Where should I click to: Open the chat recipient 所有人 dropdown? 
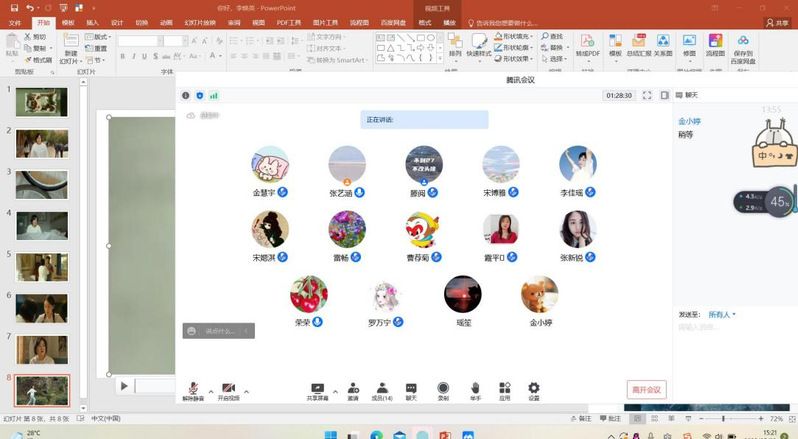click(x=722, y=314)
